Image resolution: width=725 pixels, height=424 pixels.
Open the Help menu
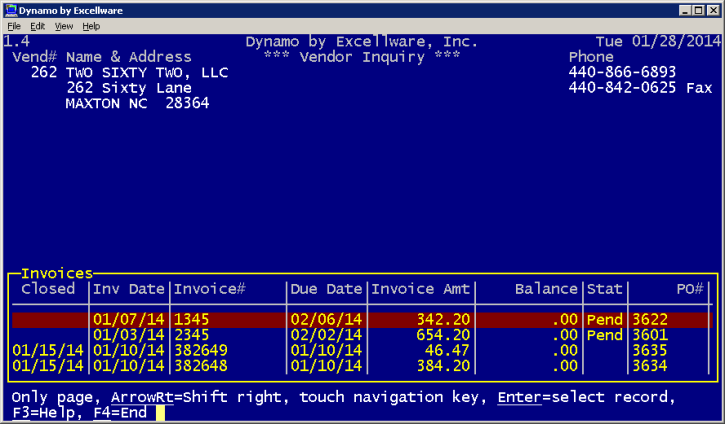91,26
